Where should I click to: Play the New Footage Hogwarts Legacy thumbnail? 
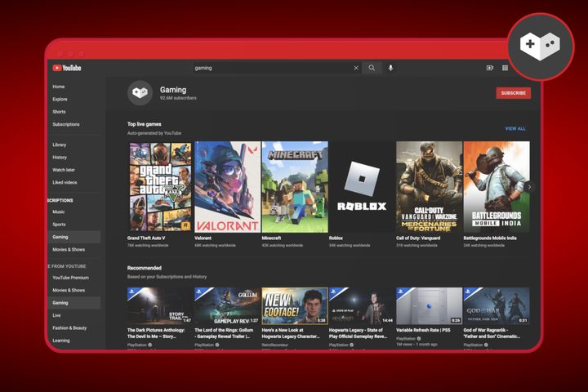click(295, 305)
